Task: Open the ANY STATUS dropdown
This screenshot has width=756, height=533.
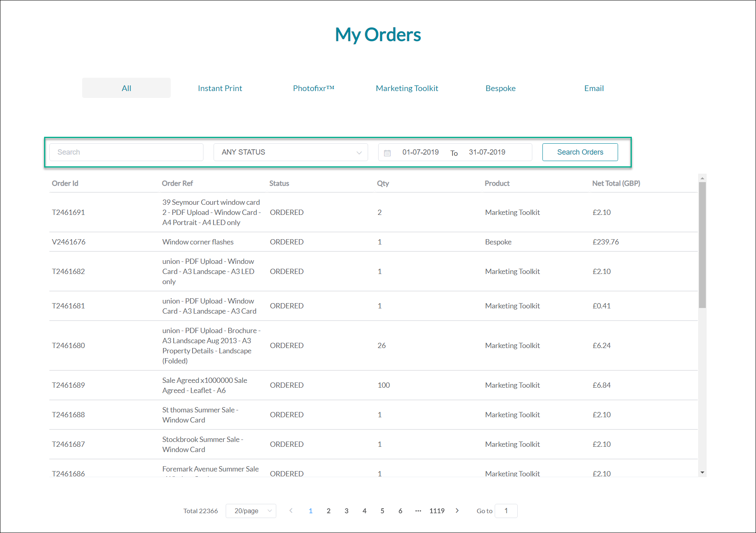Action: (290, 152)
